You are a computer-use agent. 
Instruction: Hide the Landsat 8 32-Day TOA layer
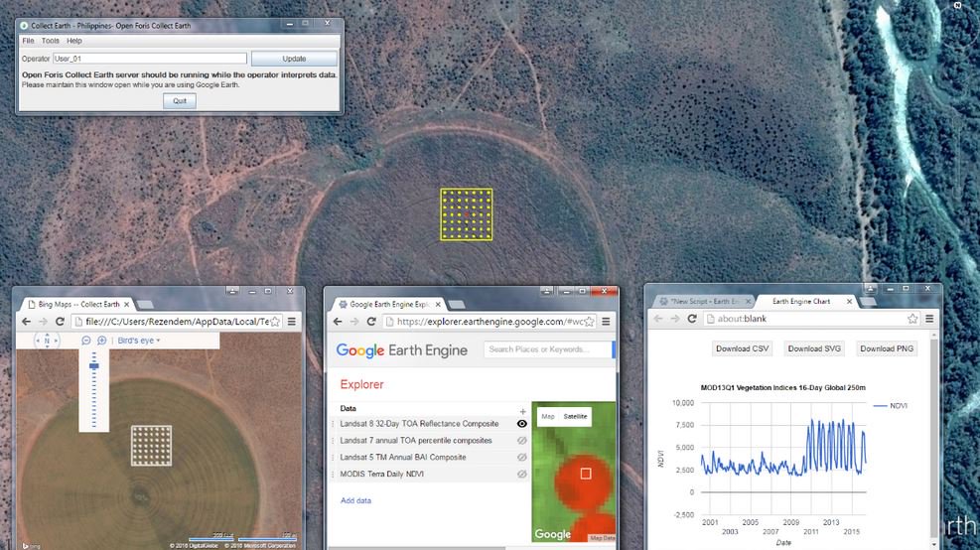521,424
